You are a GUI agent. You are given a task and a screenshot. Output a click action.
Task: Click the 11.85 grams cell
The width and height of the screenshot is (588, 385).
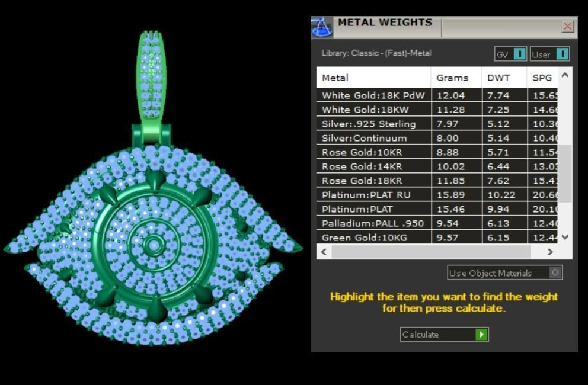click(x=456, y=181)
